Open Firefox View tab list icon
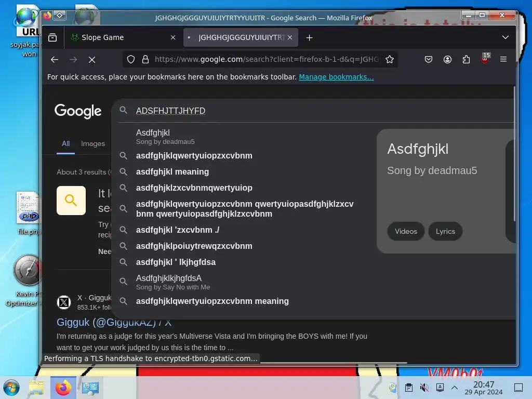This screenshot has width=532, height=399. point(52,37)
